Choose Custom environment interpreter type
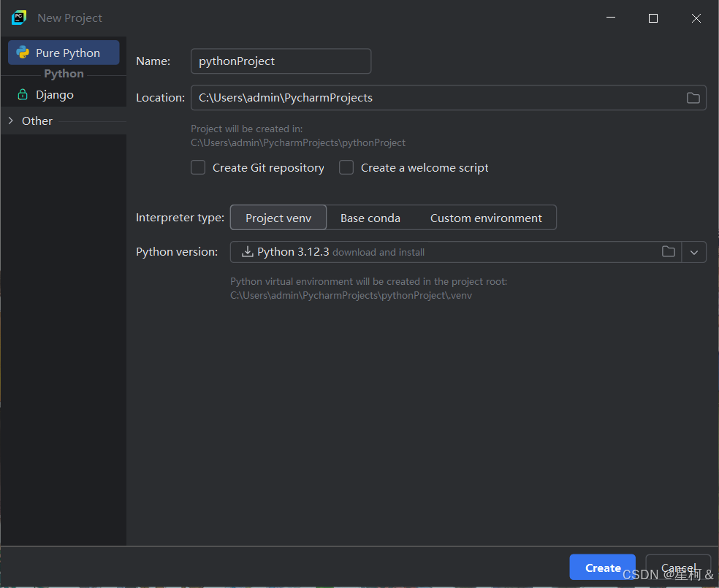Screen dimensions: 719x588 pos(486,218)
